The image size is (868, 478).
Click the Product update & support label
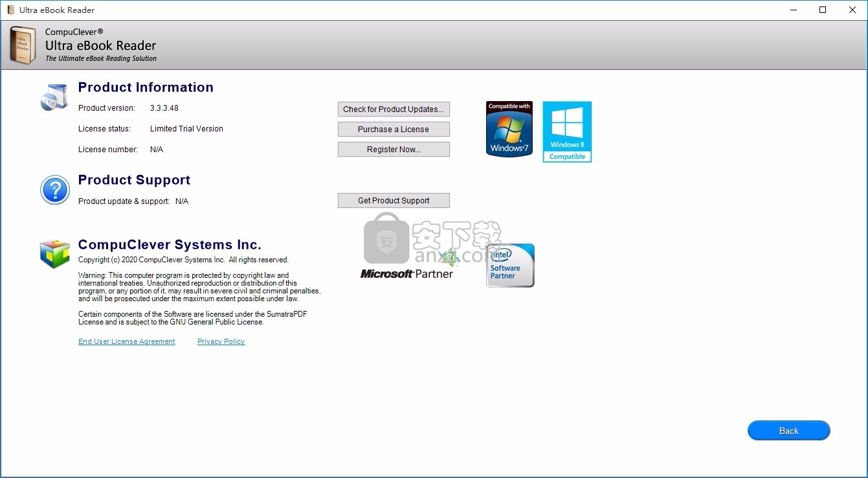pyautogui.click(x=124, y=201)
